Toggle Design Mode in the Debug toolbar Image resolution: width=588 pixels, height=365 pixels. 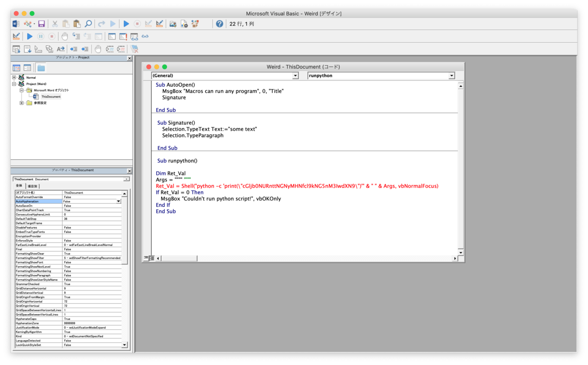coord(16,36)
